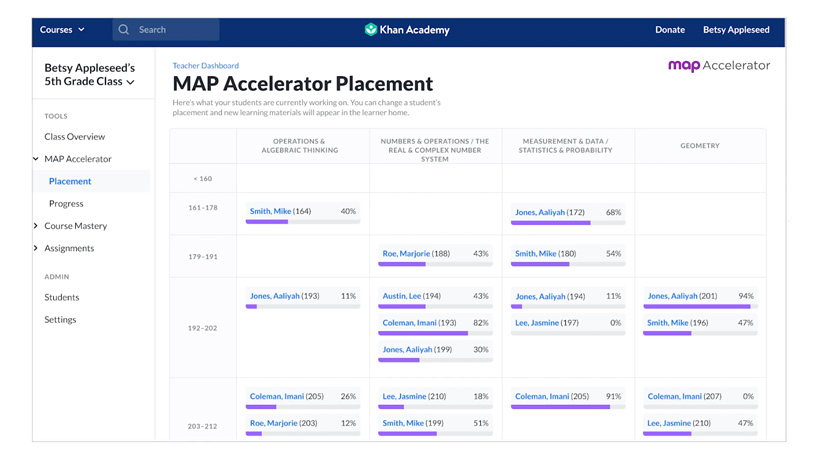Screen dimensions: 820x455
Task: Click the MAP Accelerator logo
Action: (x=719, y=66)
